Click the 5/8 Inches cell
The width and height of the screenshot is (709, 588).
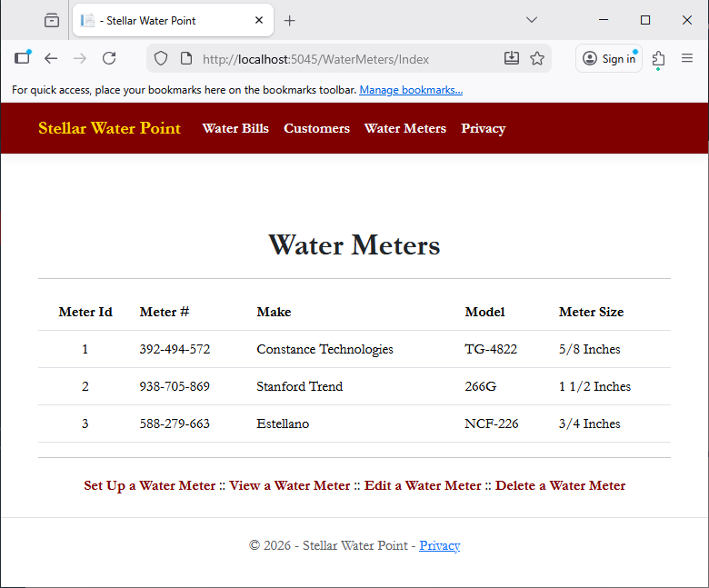tap(590, 349)
